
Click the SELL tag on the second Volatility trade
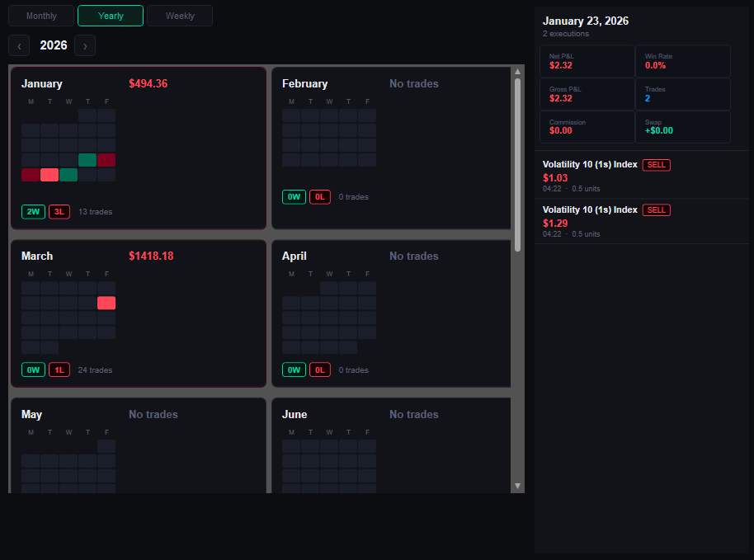coord(657,209)
